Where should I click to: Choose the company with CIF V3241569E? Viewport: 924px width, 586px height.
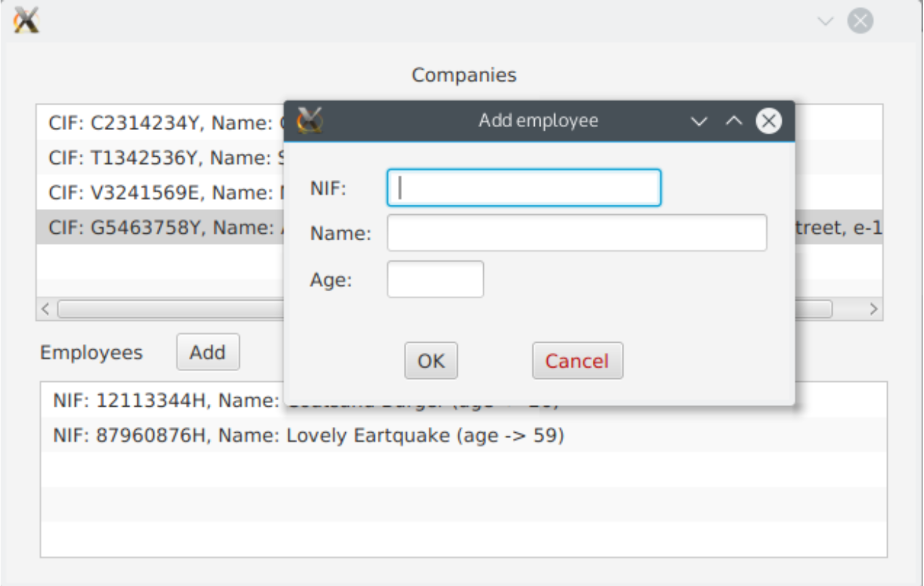click(x=160, y=193)
